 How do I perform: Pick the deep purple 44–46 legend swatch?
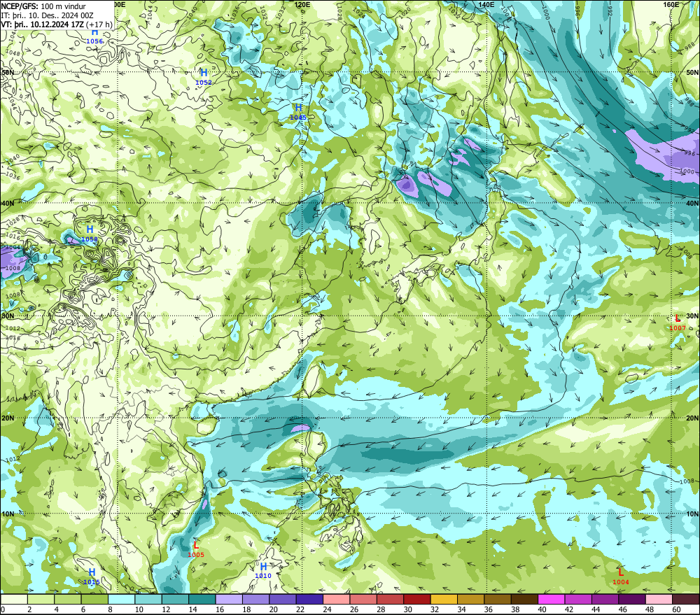pos(605,599)
